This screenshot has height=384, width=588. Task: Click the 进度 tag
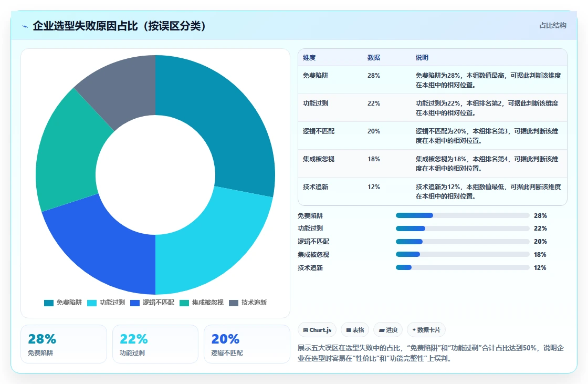388,330
